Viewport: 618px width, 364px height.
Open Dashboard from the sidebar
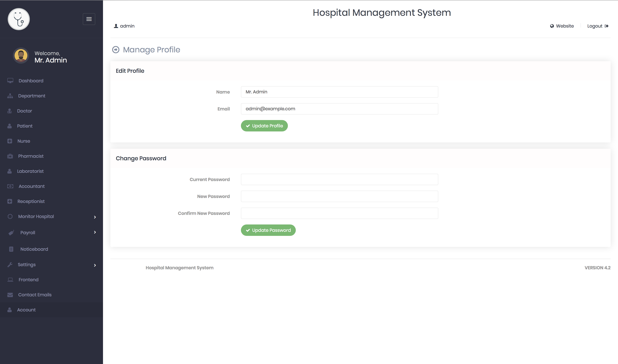click(x=31, y=81)
